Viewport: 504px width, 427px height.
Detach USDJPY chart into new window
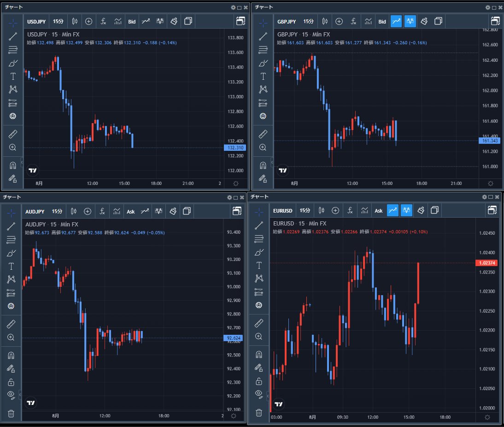click(240, 21)
